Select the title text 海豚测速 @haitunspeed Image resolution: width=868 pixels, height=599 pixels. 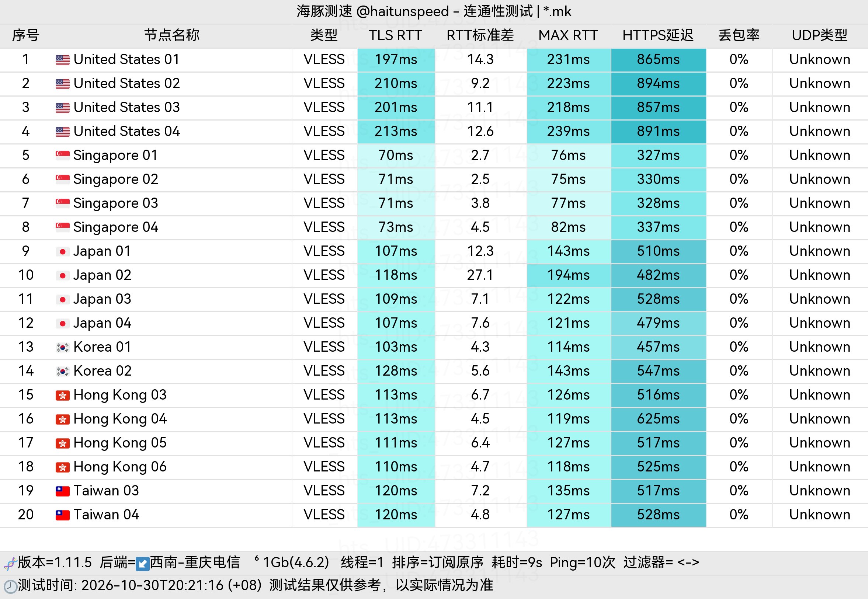372,11
